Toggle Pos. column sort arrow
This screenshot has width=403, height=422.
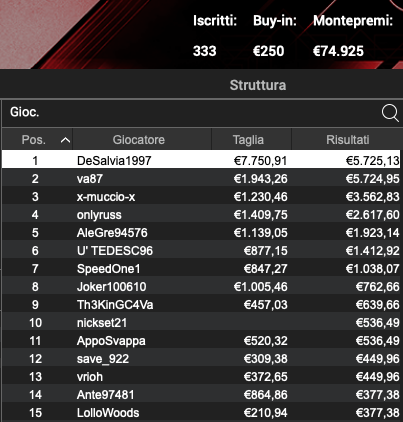coord(65,140)
